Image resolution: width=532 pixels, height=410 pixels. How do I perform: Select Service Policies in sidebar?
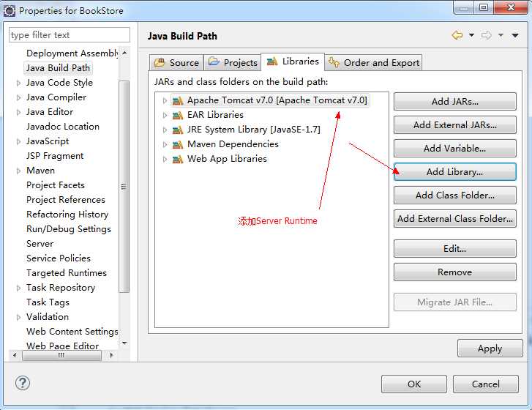59,258
